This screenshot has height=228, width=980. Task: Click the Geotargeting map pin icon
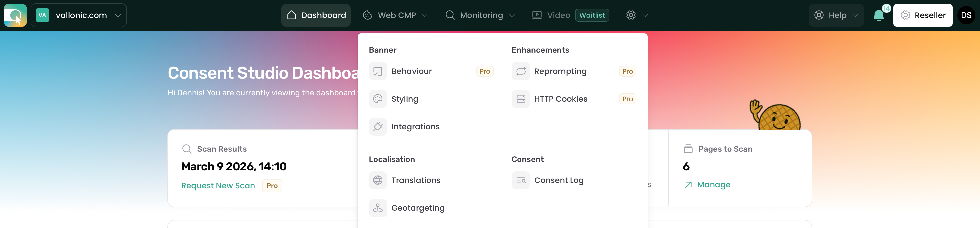[377, 208]
